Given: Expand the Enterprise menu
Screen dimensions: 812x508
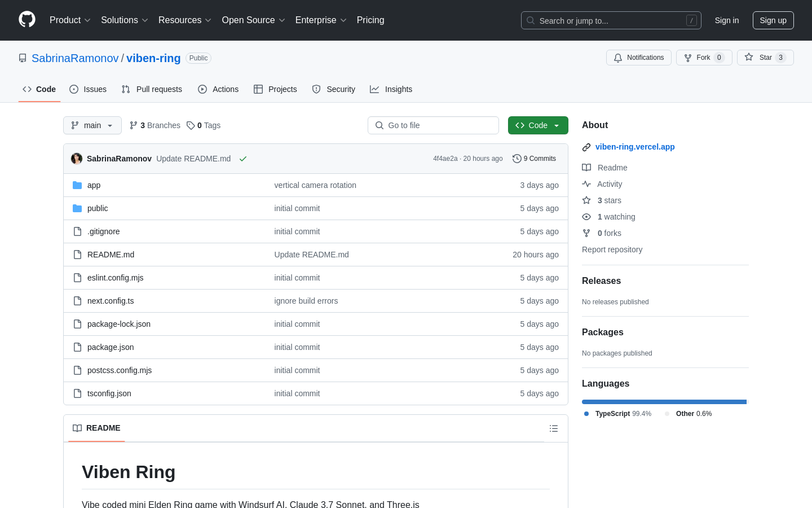Looking at the screenshot, I should 321,20.
